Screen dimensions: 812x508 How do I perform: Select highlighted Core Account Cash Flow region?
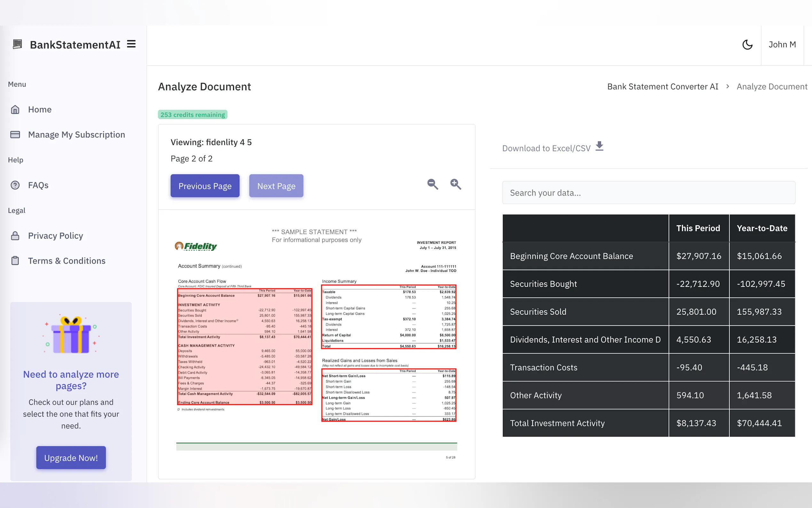pyautogui.click(x=244, y=347)
